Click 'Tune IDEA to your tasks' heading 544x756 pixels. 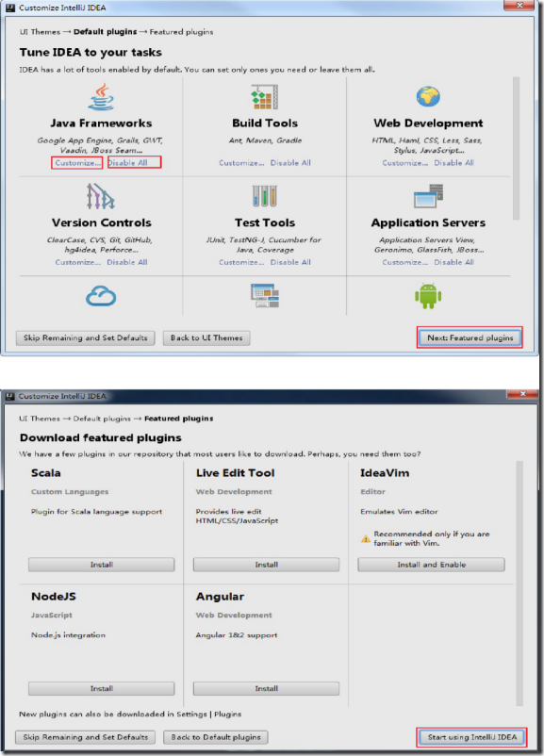91,52
